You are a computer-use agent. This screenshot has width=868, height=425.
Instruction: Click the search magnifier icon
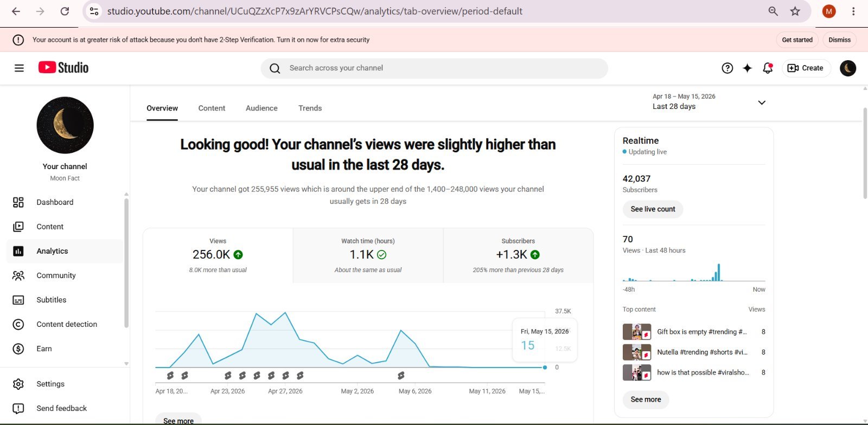(275, 68)
